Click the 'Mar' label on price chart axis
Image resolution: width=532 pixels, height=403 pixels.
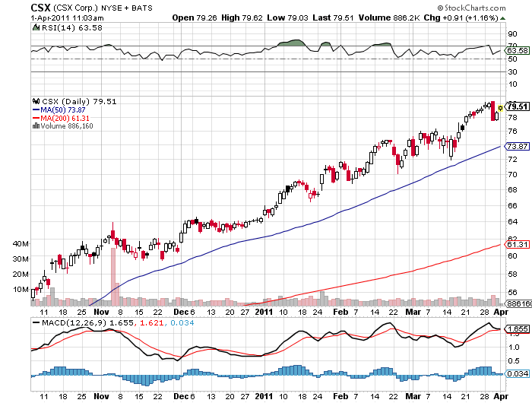tap(413, 312)
